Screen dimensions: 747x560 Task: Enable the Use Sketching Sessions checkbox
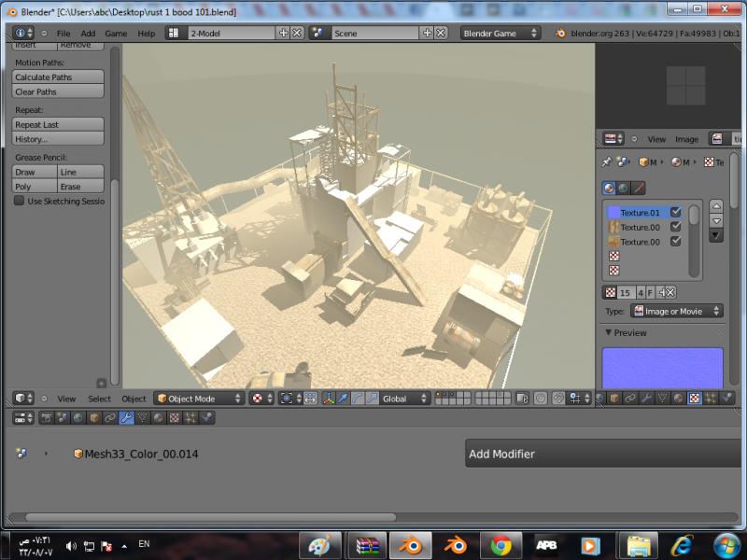pyautogui.click(x=19, y=201)
